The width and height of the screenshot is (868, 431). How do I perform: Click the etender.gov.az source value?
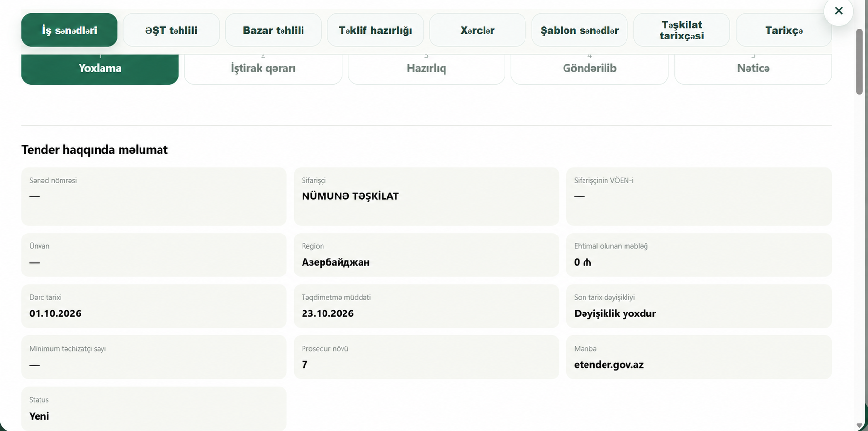tap(608, 365)
